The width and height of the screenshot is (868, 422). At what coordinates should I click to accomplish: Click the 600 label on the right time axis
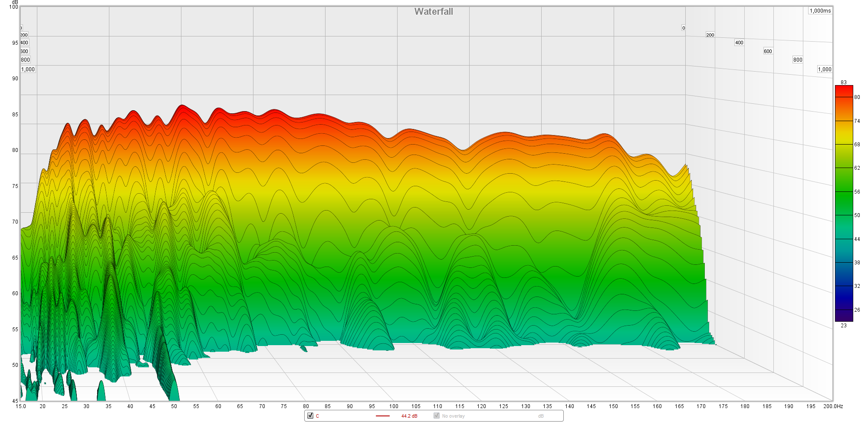pyautogui.click(x=768, y=51)
